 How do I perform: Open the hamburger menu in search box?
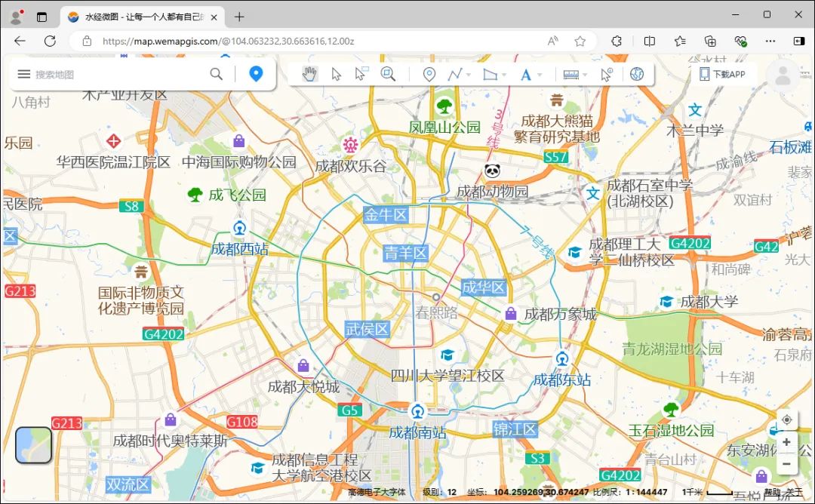pos(24,74)
